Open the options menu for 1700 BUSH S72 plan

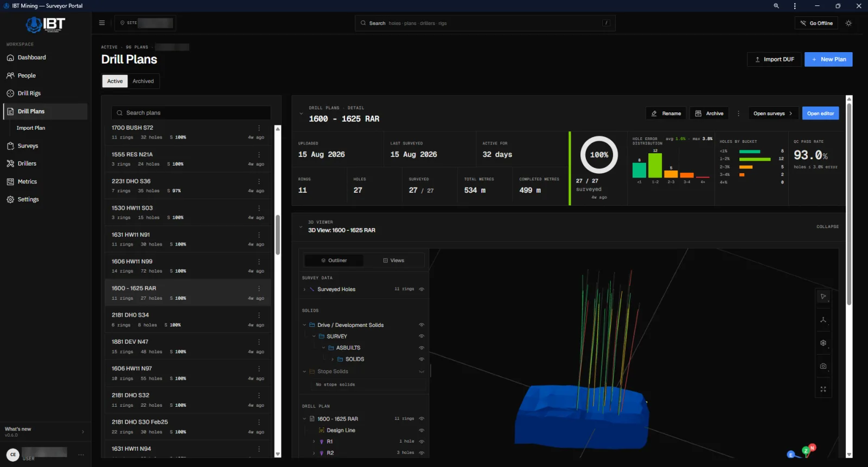click(x=259, y=128)
